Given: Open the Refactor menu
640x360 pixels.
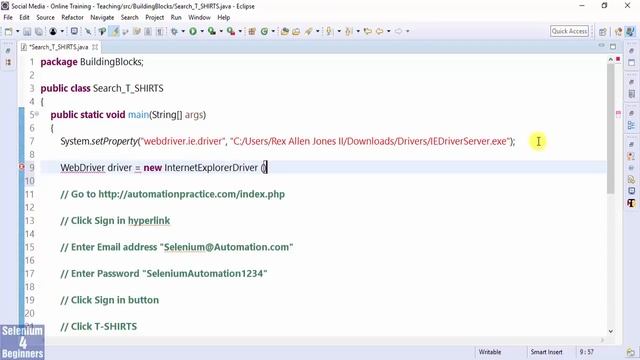Looking at the screenshot, I should click(x=72, y=18).
